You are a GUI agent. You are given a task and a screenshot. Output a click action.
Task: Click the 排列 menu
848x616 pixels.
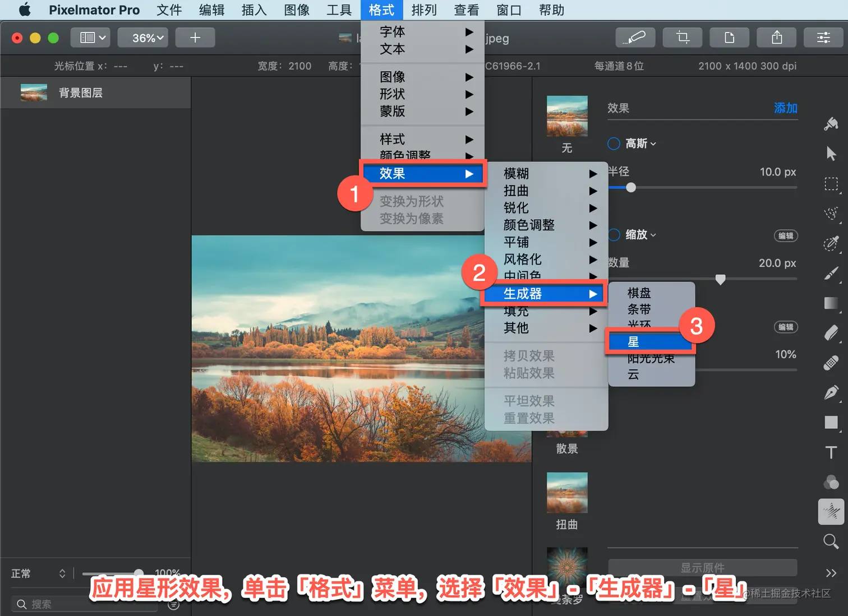click(x=424, y=10)
